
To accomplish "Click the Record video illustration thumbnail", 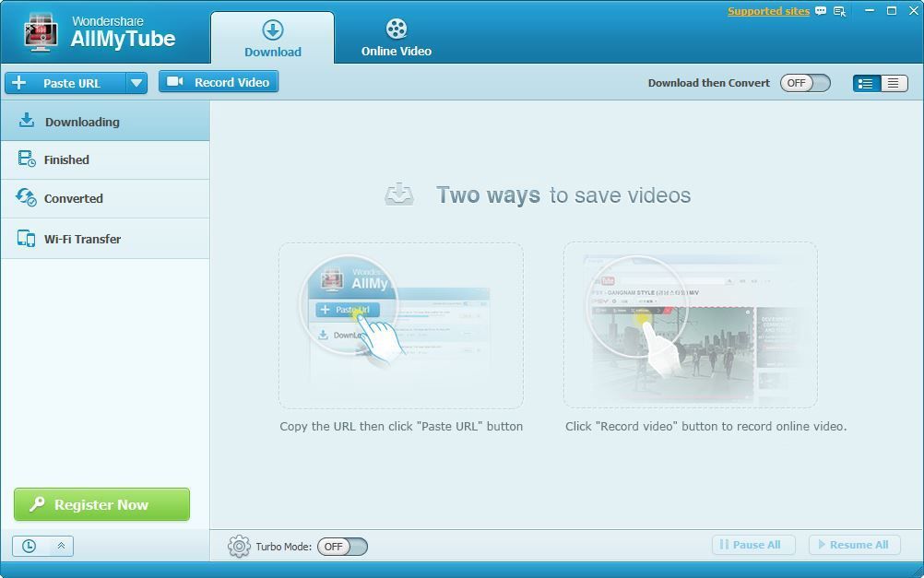I will (690, 324).
